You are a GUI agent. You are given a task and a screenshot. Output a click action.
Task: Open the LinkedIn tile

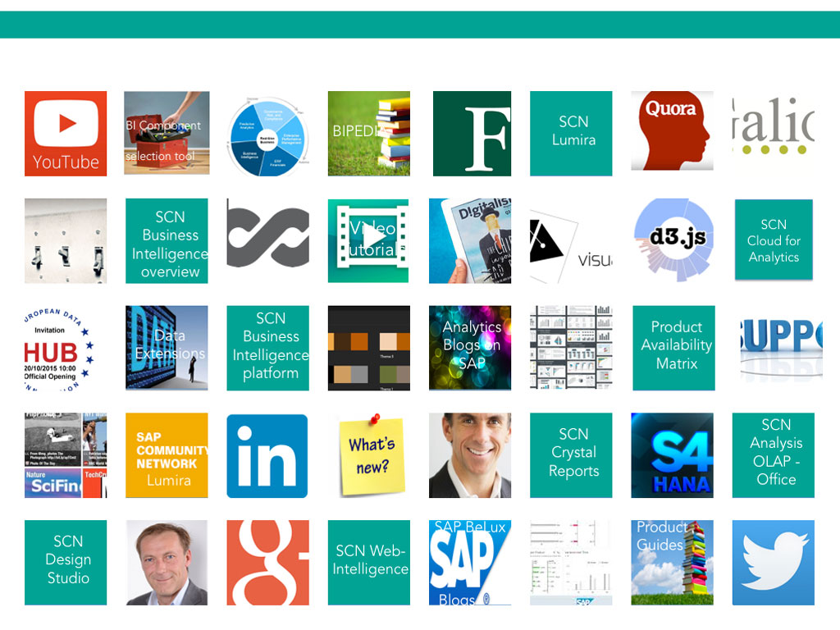(267, 456)
